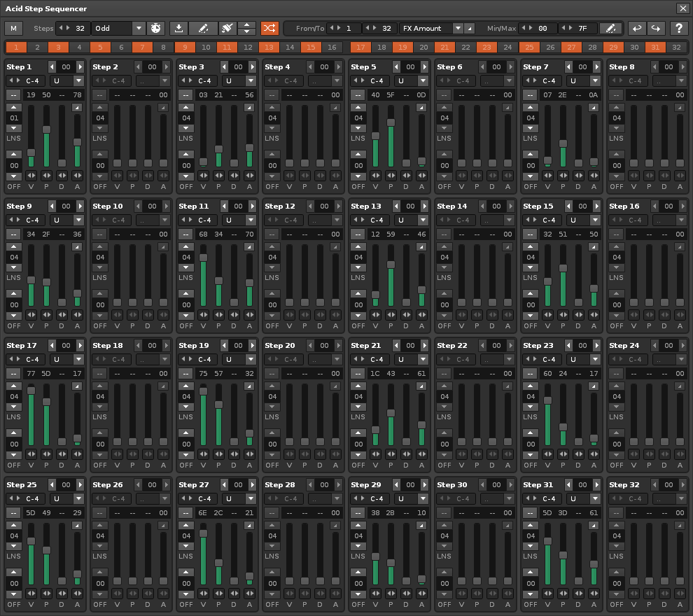The image size is (693, 616).
Task: Toggle step 17 in the step row
Action: [x=360, y=48]
